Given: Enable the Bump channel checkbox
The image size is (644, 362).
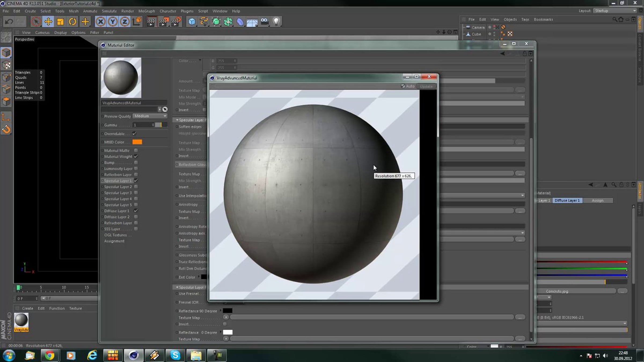Looking at the screenshot, I should pos(136,162).
